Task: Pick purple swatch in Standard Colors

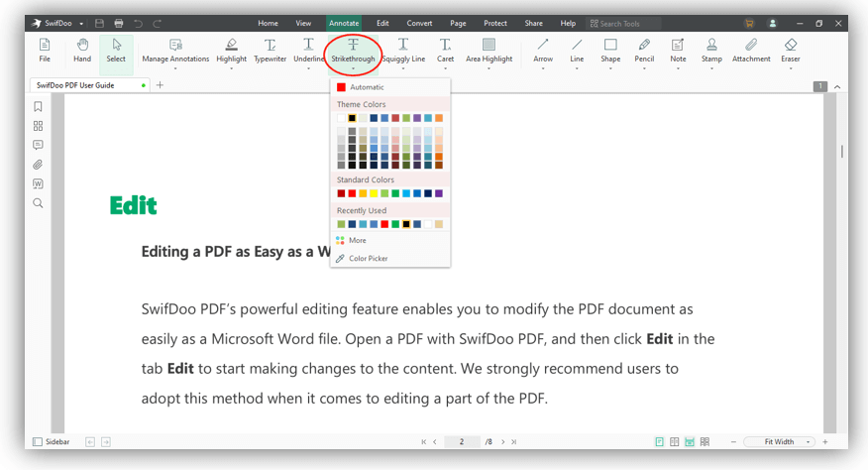Action: pos(438,193)
